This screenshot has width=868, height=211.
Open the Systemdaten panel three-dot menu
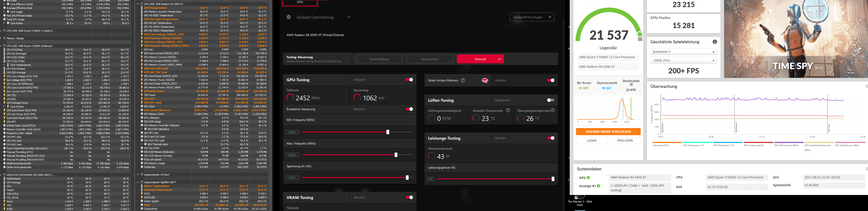pyautogui.click(x=866, y=169)
